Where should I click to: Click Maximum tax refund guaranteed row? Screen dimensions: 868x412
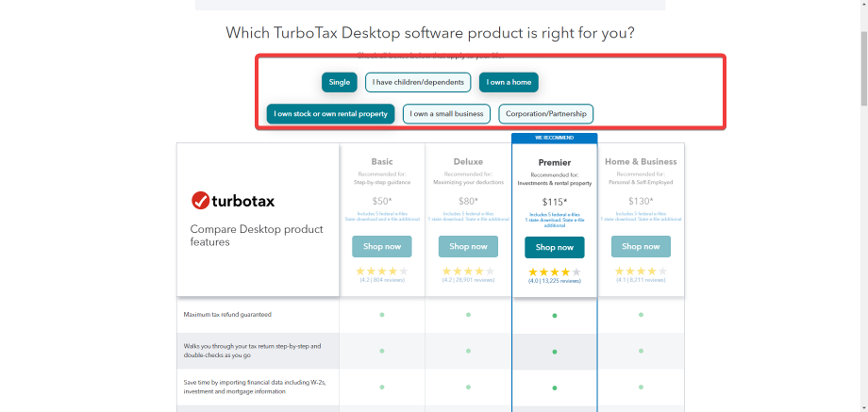tap(430, 315)
